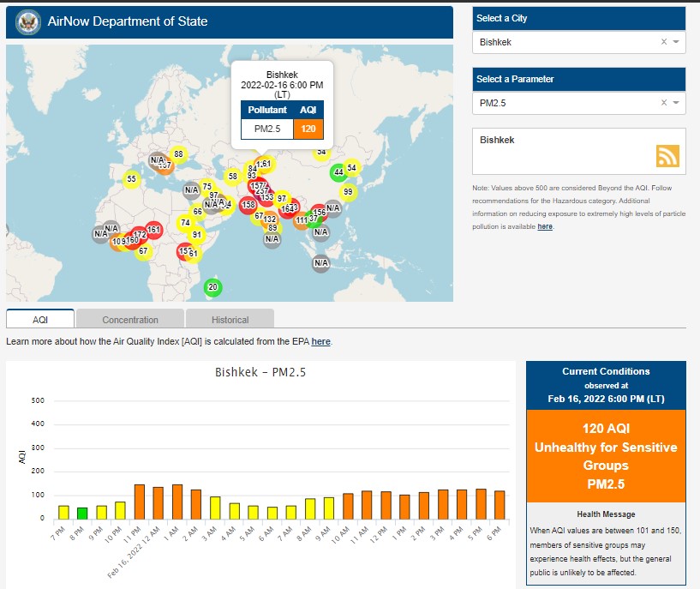Select the yellow map marker showing 55
Image resolution: width=700 pixels, height=589 pixels.
[x=131, y=179]
